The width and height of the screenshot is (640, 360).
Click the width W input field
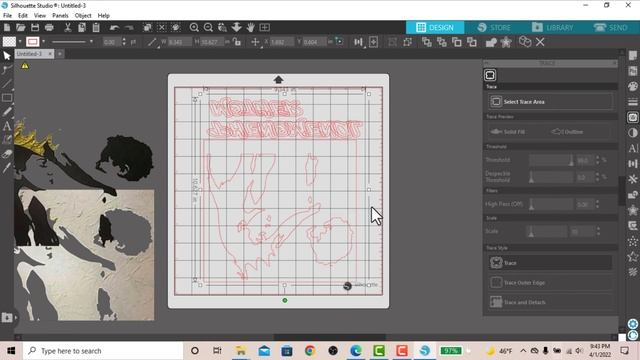(180, 42)
